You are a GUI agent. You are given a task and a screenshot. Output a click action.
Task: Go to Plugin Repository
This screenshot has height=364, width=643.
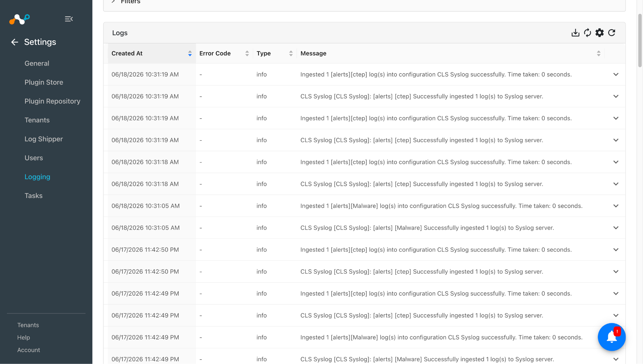(x=52, y=101)
